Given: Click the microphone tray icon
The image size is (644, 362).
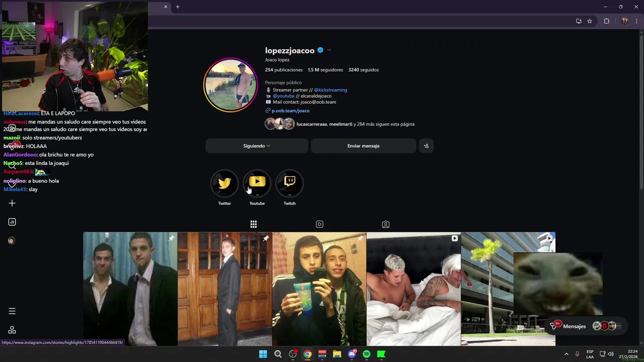Looking at the screenshot, I should click(577, 354).
